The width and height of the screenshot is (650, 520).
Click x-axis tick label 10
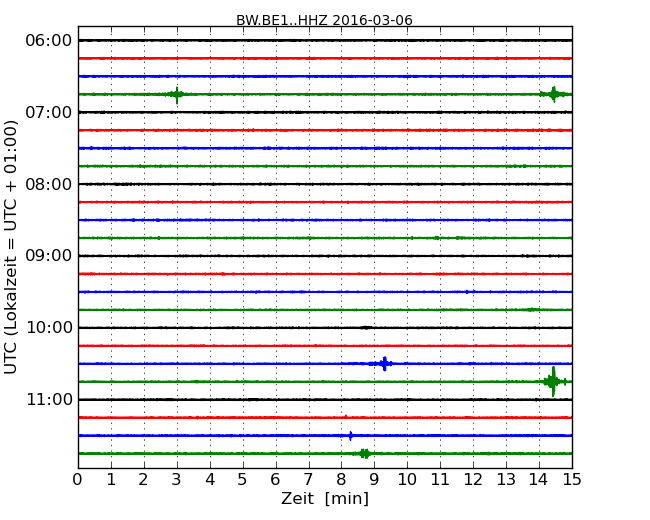(x=407, y=480)
